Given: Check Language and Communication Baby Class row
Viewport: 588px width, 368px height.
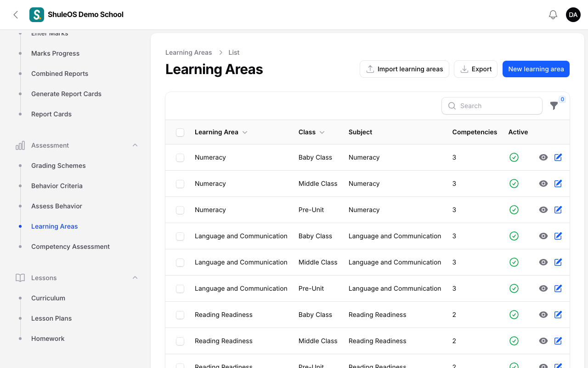Looking at the screenshot, I should (180, 236).
